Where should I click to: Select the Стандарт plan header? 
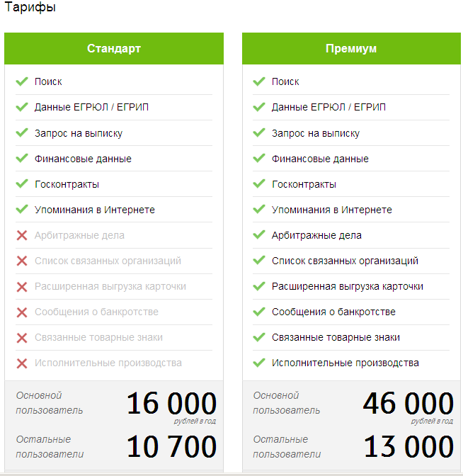(x=114, y=49)
